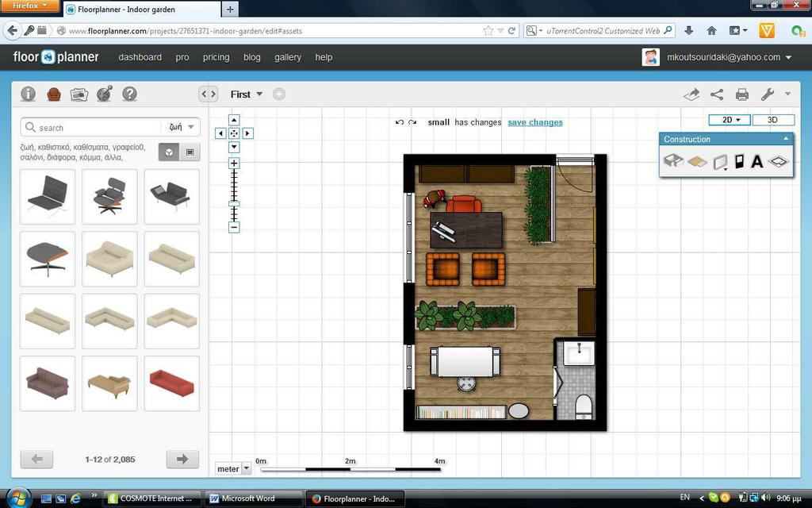The image size is (812, 508).
Task: Select the round ottoman stool thumbnail
Action: 47,260
